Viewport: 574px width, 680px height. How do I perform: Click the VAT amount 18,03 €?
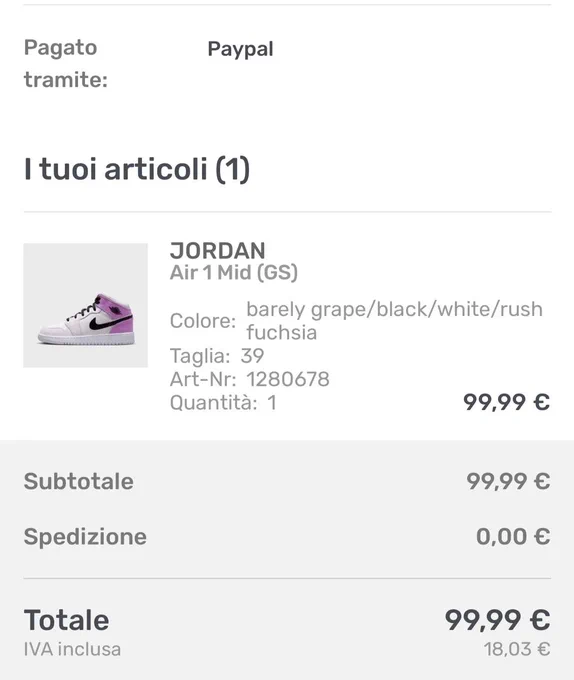(x=517, y=649)
